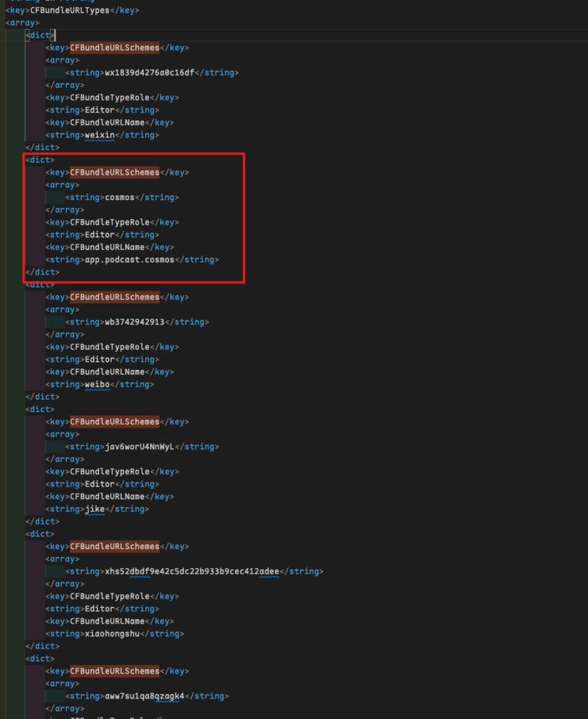Click the aww7su1qa8qzagk4 scheme string
The width and height of the screenshot is (588, 719).
click(x=146, y=696)
